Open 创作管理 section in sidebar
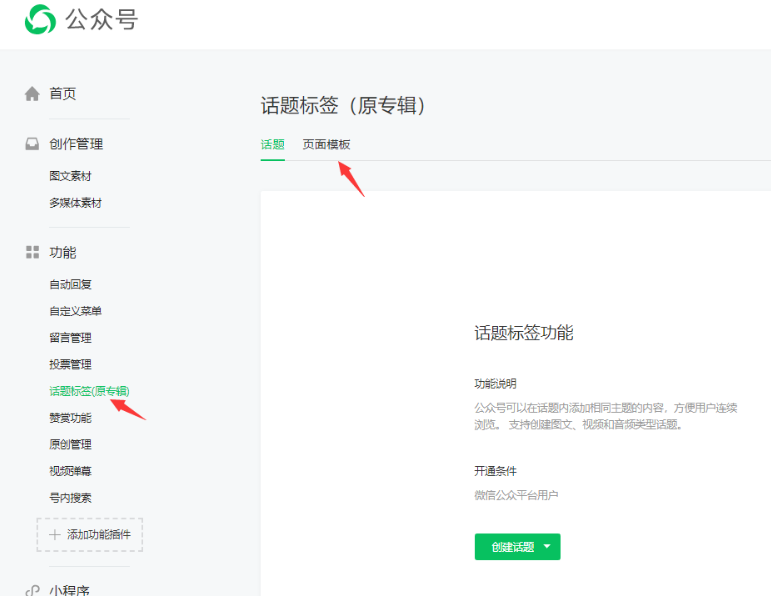This screenshot has width=771, height=603. [x=76, y=144]
